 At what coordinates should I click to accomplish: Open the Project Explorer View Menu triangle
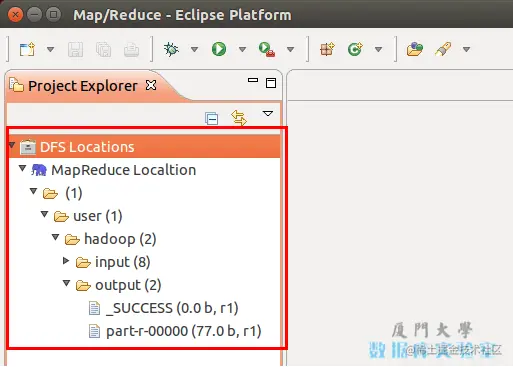pyautogui.click(x=268, y=114)
